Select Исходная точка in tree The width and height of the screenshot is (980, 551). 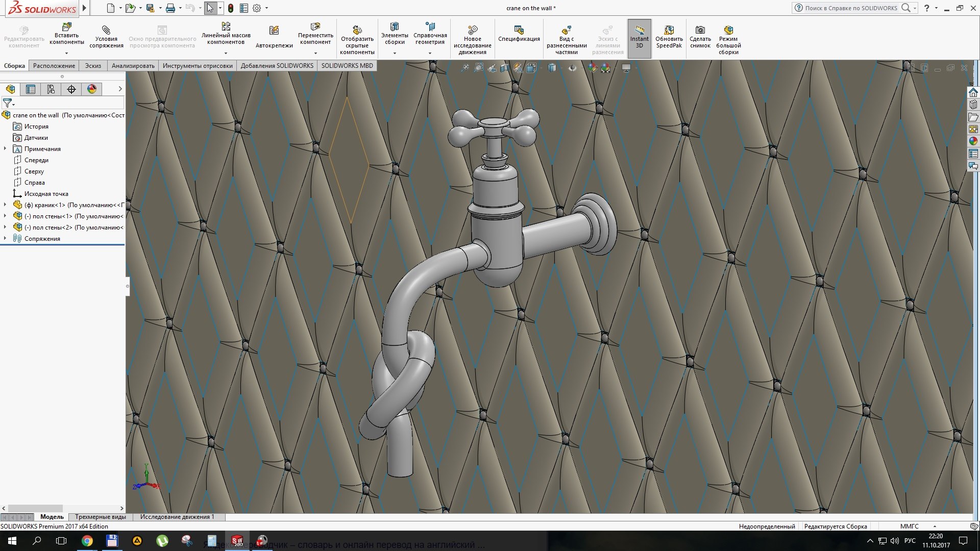coord(46,194)
